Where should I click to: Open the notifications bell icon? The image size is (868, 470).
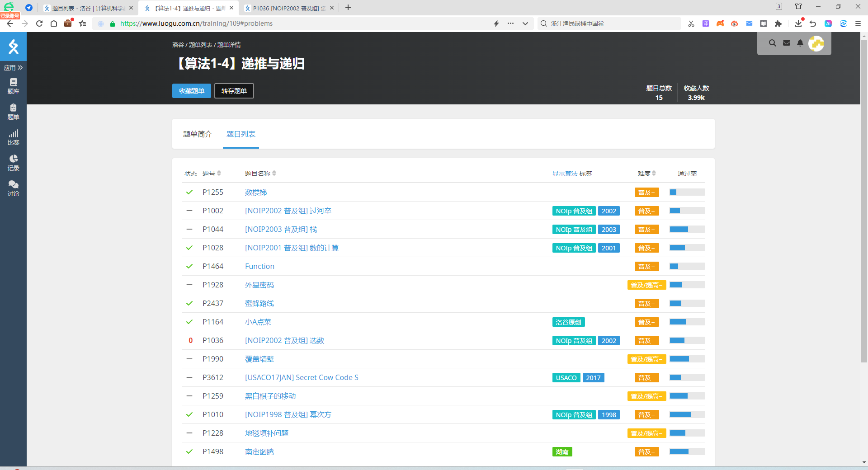(800, 43)
